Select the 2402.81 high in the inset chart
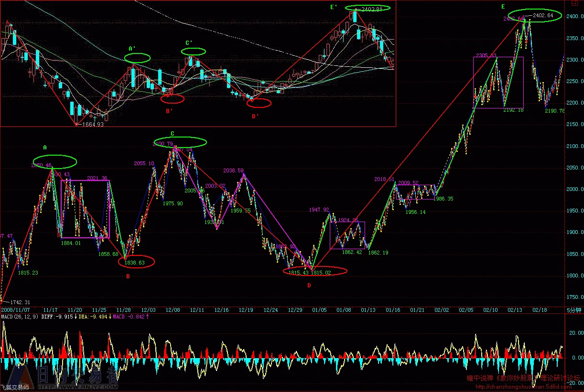Viewport: 584px width, 392px height. coord(371,9)
